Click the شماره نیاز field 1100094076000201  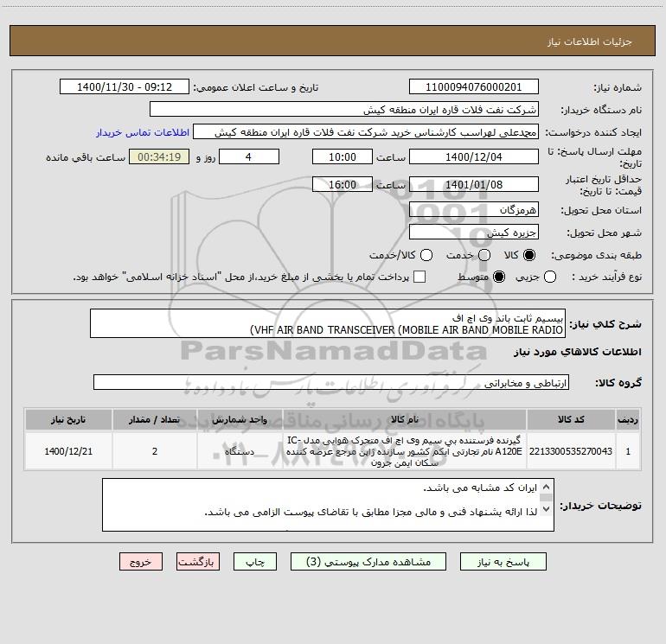[x=474, y=86]
